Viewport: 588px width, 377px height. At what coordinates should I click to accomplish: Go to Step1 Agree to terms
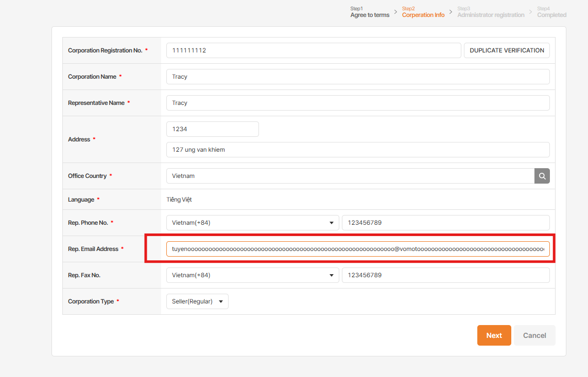coord(370,12)
